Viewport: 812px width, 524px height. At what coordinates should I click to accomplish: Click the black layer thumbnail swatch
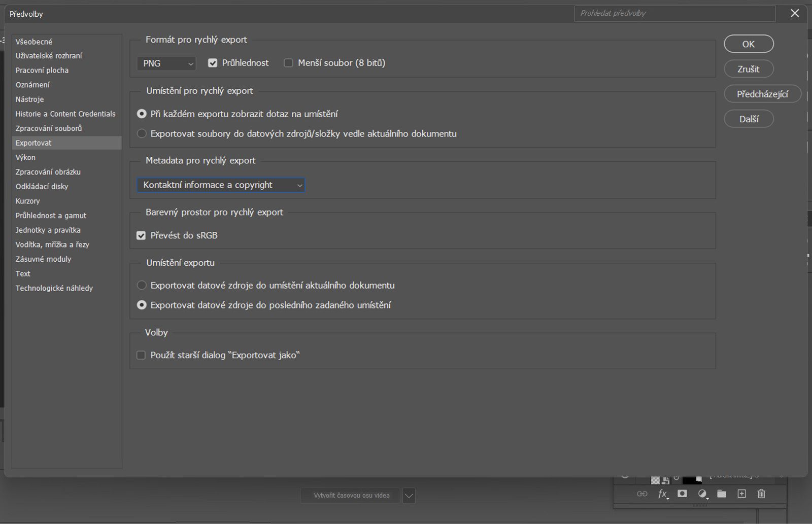[690, 480]
